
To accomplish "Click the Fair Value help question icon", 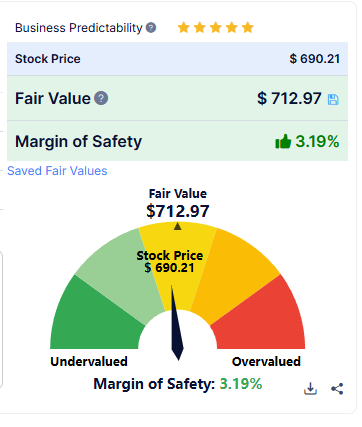I will (101, 99).
